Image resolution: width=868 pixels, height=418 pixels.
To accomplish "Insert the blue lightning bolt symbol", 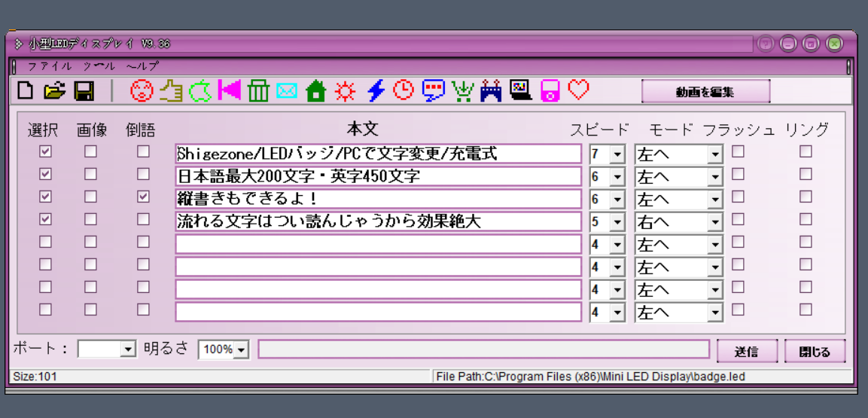I will point(376,90).
